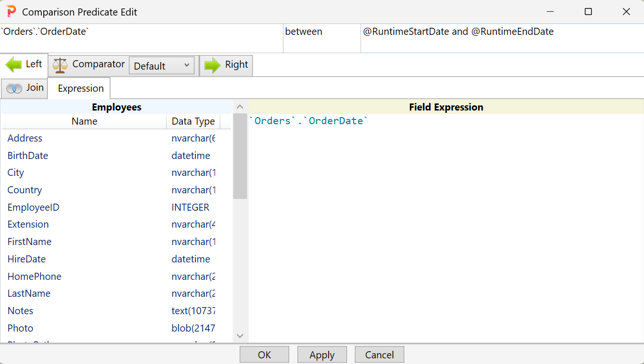Image resolution: width=644 pixels, height=364 pixels.
Task: Click the `Orders`.`OrderDate` left operand cell
Action: (x=141, y=38)
